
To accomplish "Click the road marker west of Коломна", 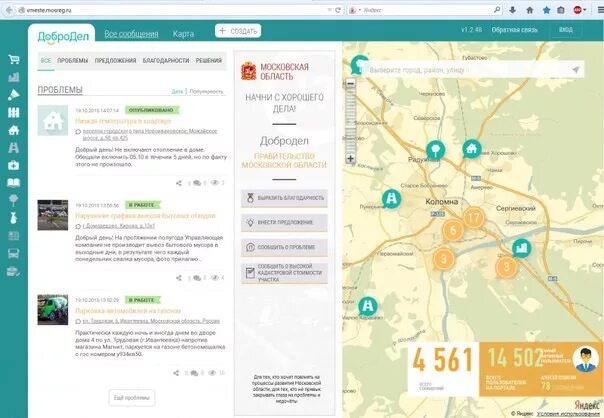I will click(391, 199).
